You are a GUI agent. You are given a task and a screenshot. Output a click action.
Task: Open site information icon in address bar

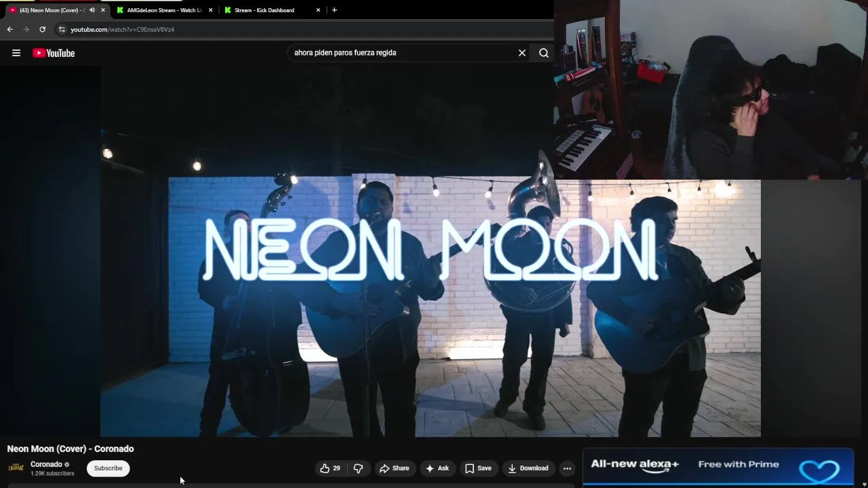(62, 29)
